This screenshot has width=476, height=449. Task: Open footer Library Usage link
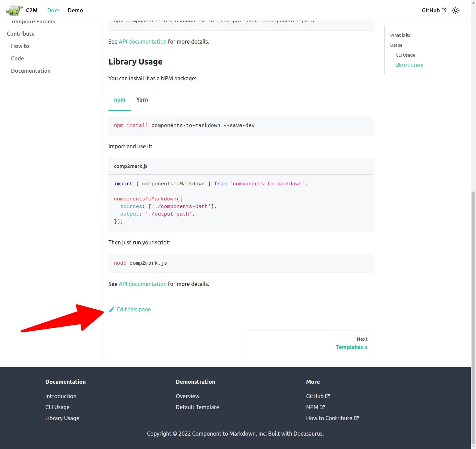coord(62,418)
